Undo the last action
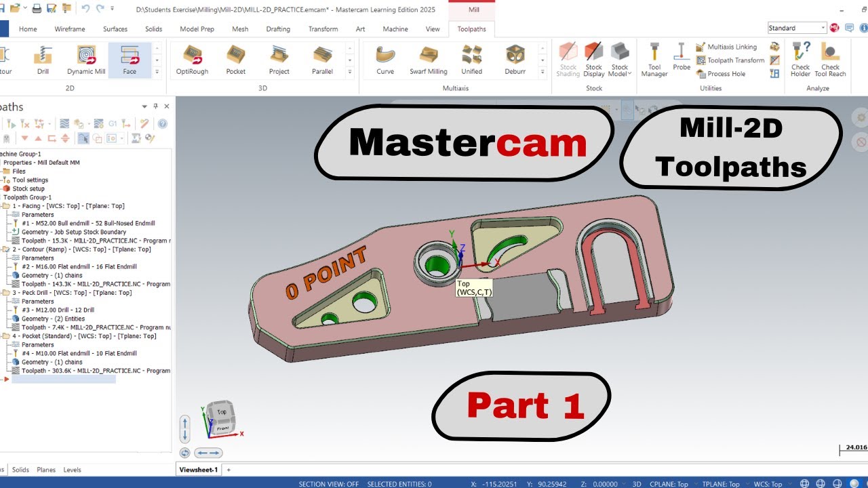Image resolution: width=868 pixels, height=488 pixels. pos(85,9)
